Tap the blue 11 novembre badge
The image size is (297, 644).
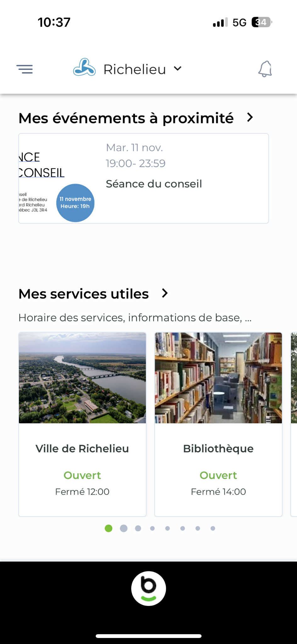pos(75,203)
